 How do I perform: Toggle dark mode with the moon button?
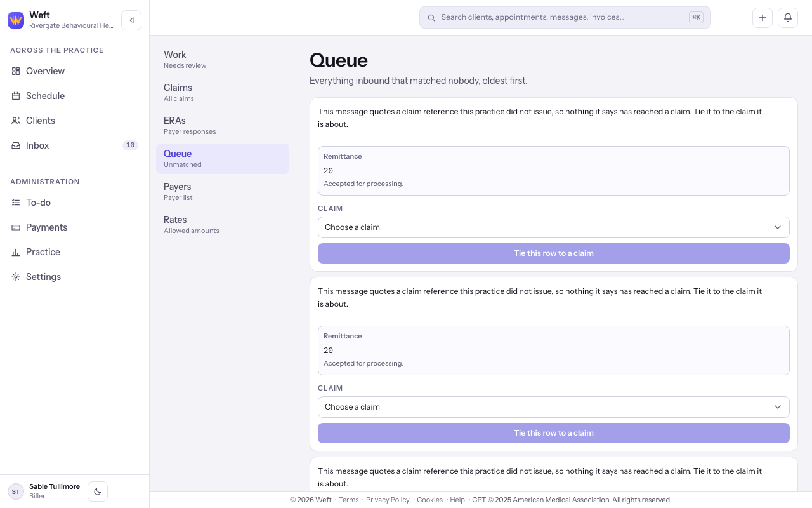(x=98, y=491)
